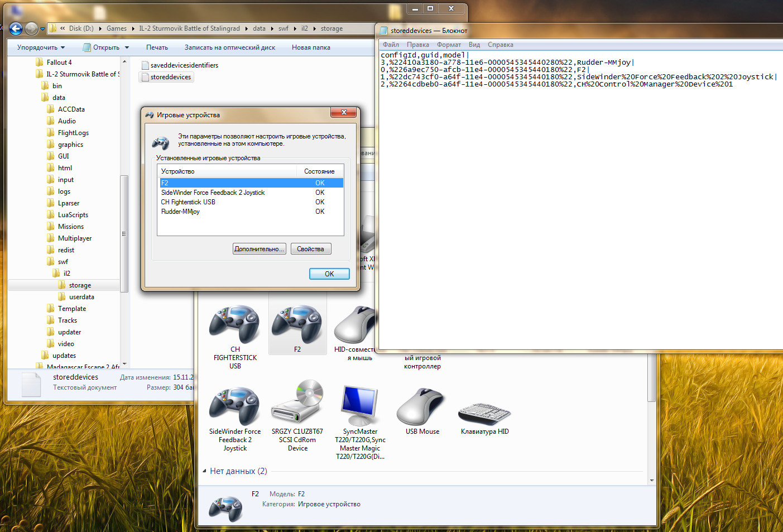Viewport: 783px width, 532px height.
Task: Click the Forward navigation arrow in Explorer
Action: [x=32, y=28]
